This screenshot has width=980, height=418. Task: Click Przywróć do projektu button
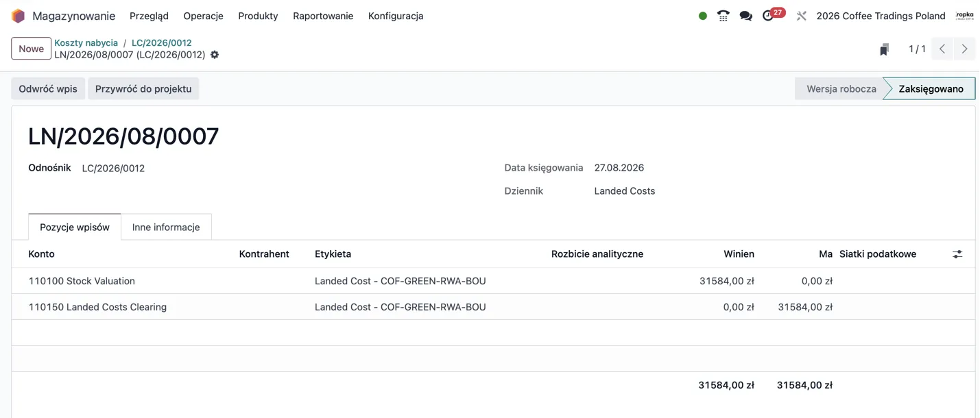[x=143, y=88]
